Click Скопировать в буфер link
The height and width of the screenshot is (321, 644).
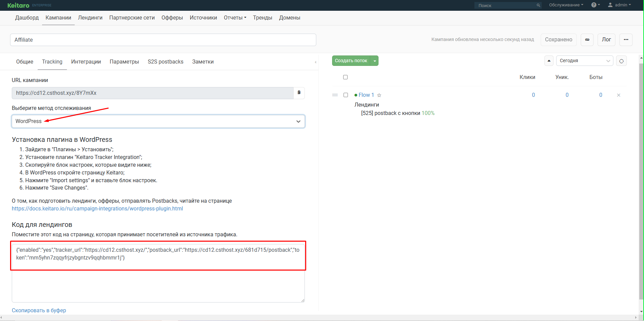tap(39, 311)
